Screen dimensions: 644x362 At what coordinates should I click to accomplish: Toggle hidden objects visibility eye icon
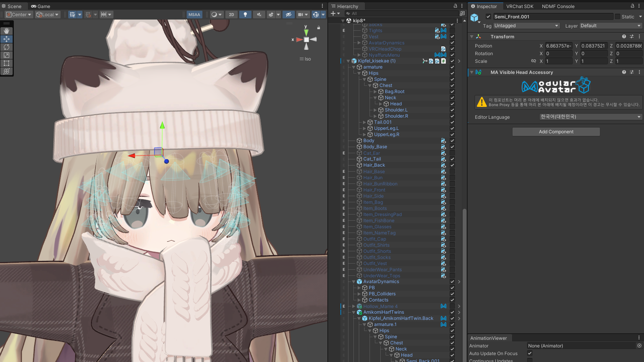[289, 15]
